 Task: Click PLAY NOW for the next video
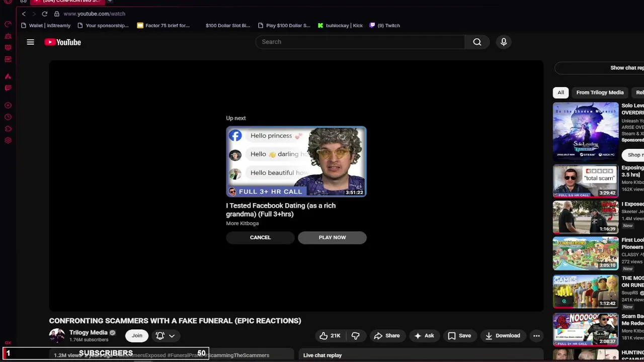(332, 237)
